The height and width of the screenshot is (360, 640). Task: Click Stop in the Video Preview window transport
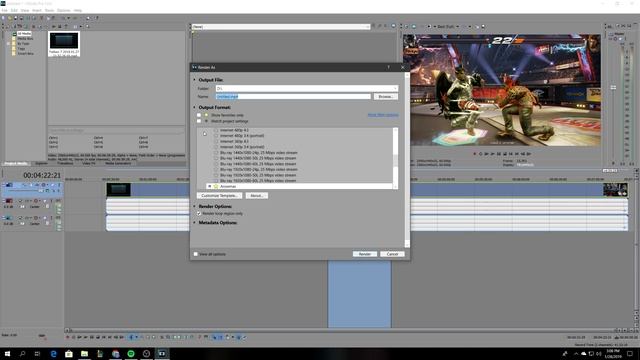point(505,154)
